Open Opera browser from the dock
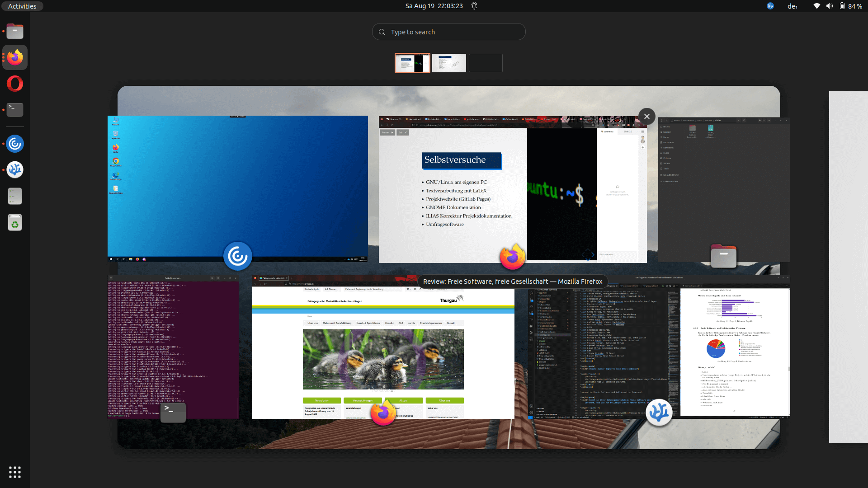Image resolution: width=868 pixels, height=488 pixels. [15, 84]
